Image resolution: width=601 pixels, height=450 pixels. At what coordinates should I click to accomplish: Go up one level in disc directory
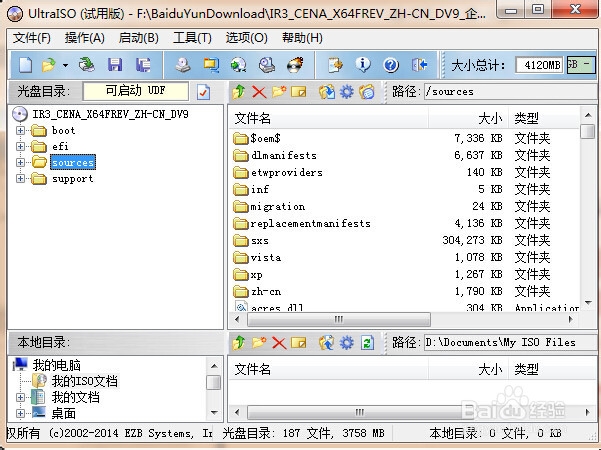pos(239,92)
